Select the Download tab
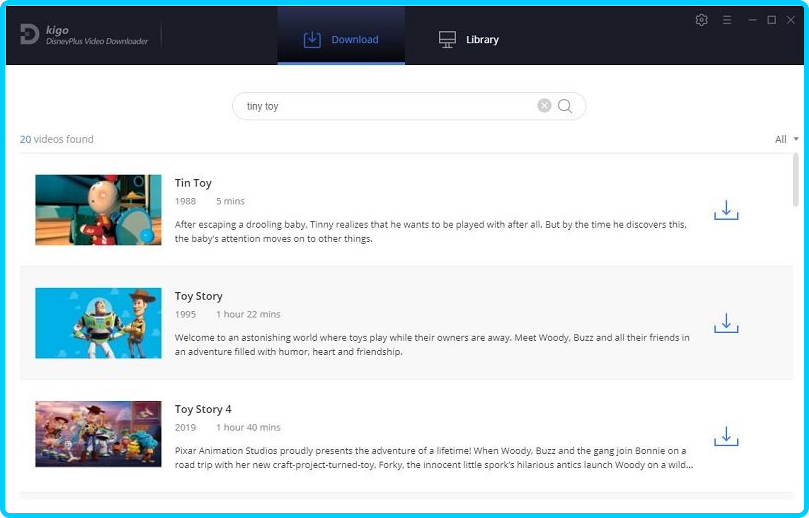Image resolution: width=809 pixels, height=518 pixels. click(341, 40)
